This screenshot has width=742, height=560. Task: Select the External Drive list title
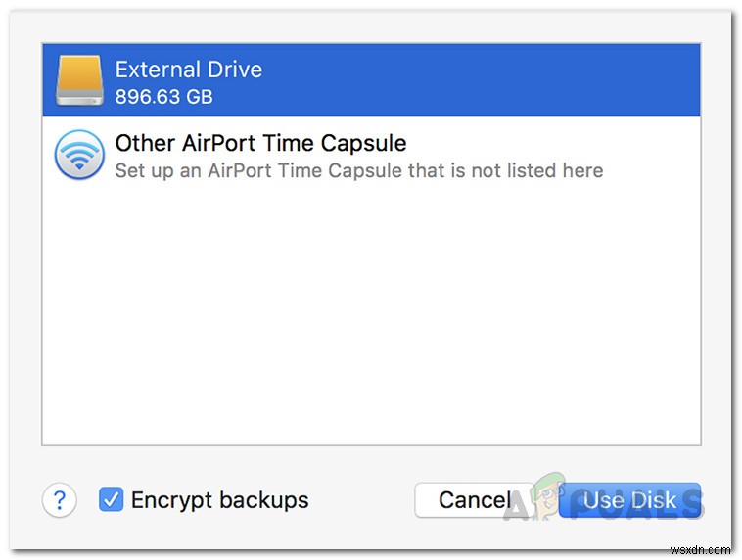(188, 70)
